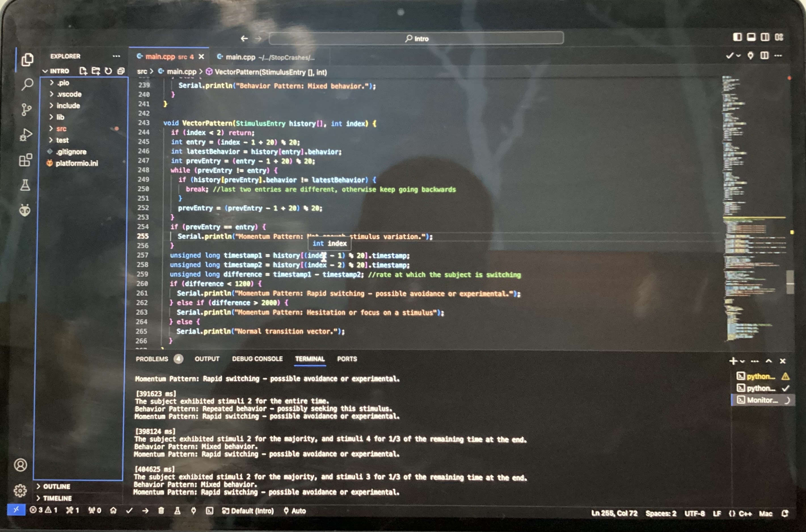Toggle the secondary side bar layout button

click(x=765, y=37)
